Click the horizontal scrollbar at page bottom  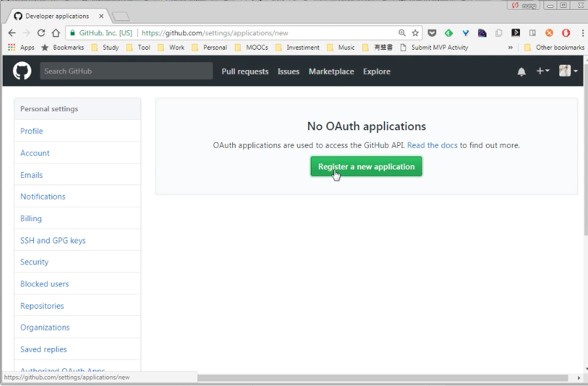pos(383,377)
